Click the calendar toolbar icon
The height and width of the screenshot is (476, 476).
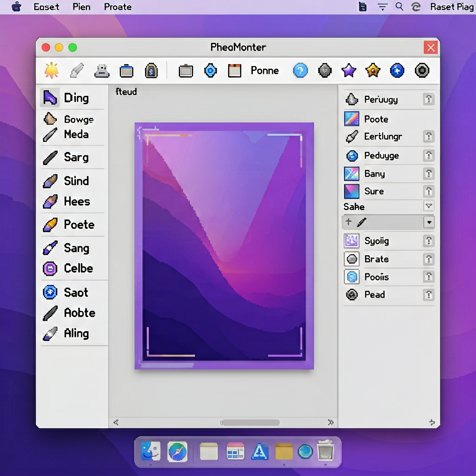(x=235, y=71)
